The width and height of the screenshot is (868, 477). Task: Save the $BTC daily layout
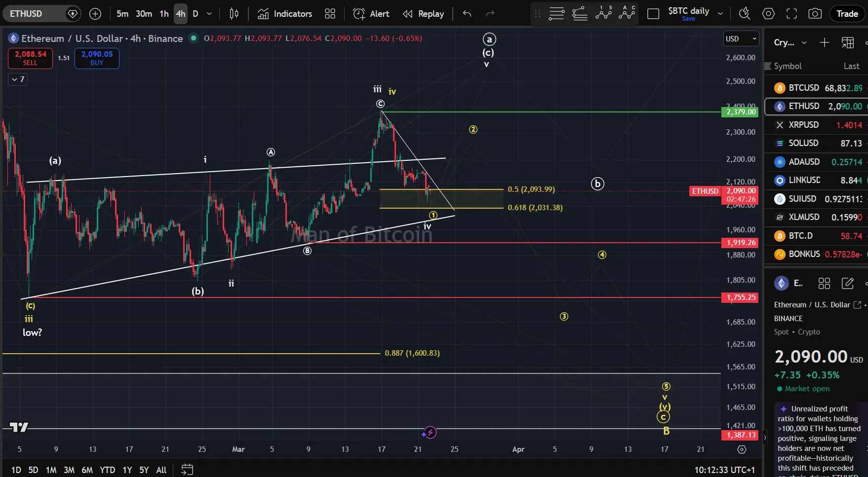coord(688,19)
